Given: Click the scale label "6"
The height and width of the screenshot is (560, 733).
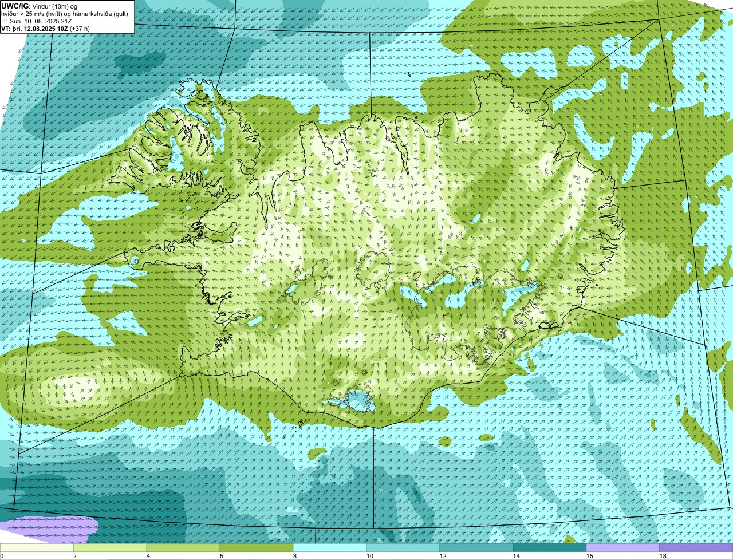Looking at the screenshot, I should [222, 556].
